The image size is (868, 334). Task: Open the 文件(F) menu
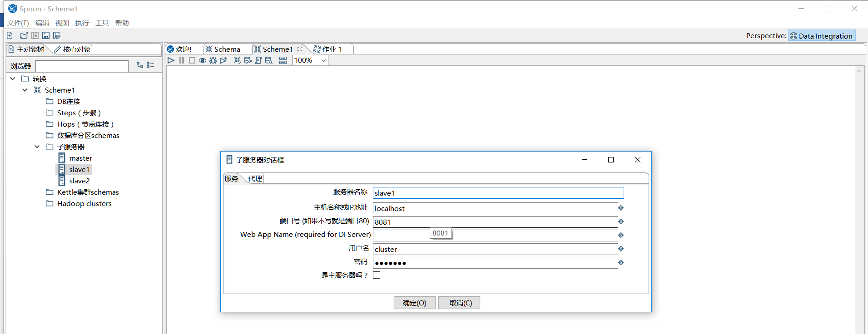coord(18,23)
